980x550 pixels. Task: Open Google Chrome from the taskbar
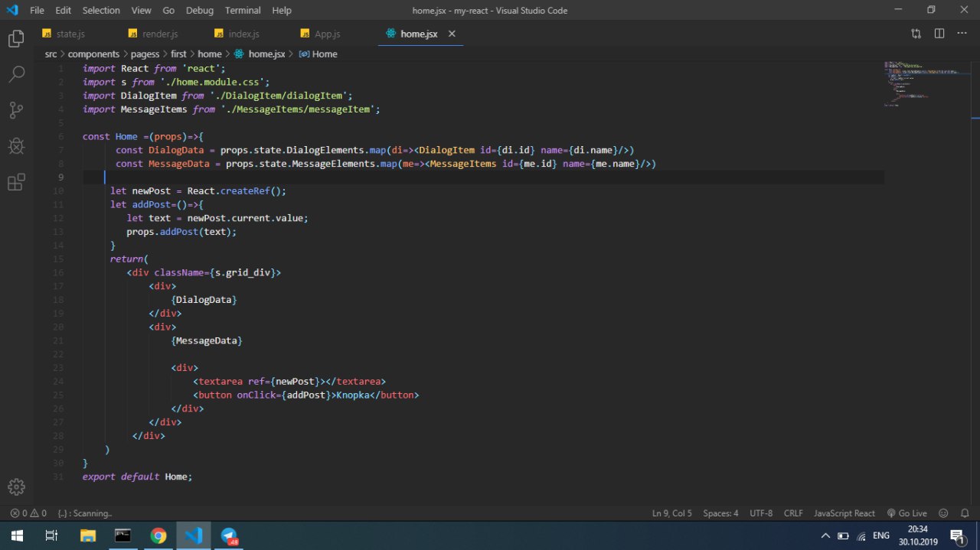(158, 535)
